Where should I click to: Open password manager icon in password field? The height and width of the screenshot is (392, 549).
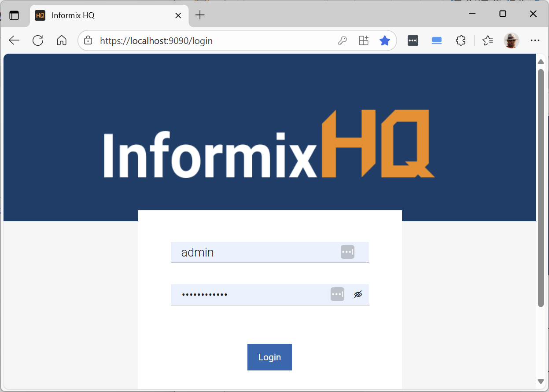pyautogui.click(x=337, y=294)
